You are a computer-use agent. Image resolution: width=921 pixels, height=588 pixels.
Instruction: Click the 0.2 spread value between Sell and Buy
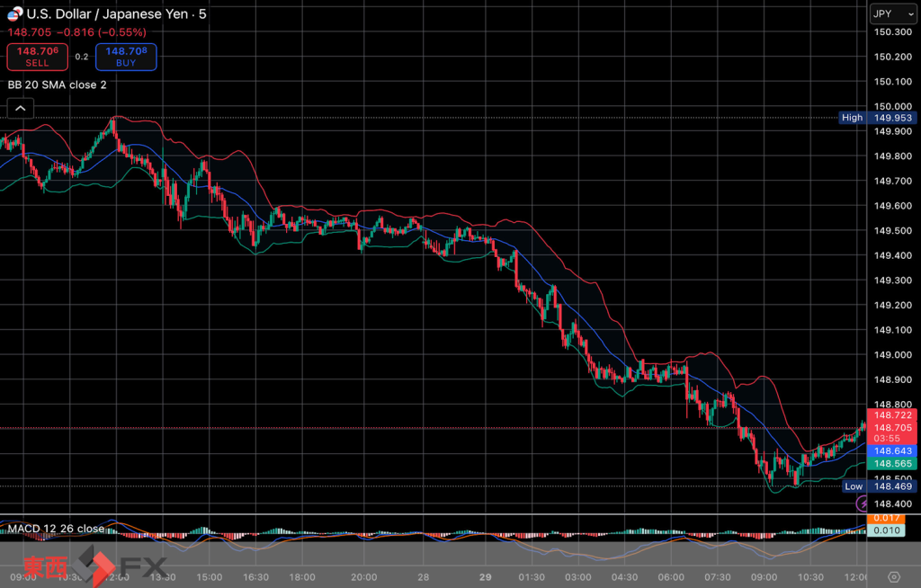point(82,57)
